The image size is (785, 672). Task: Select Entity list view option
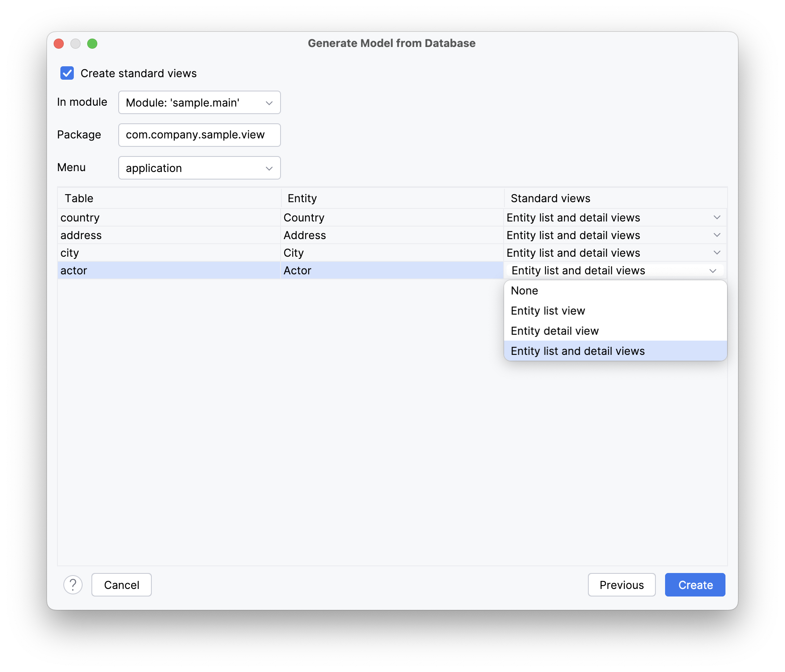pyautogui.click(x=548, y=310)
